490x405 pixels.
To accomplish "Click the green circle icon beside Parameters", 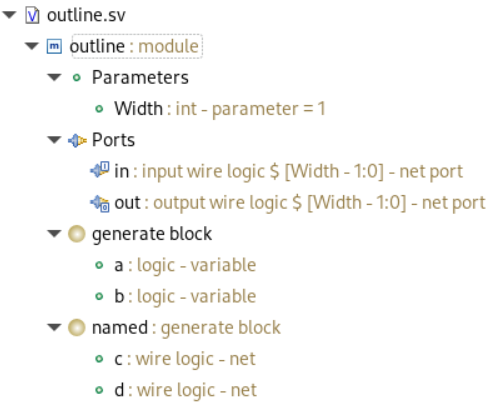I will [77, 78].
